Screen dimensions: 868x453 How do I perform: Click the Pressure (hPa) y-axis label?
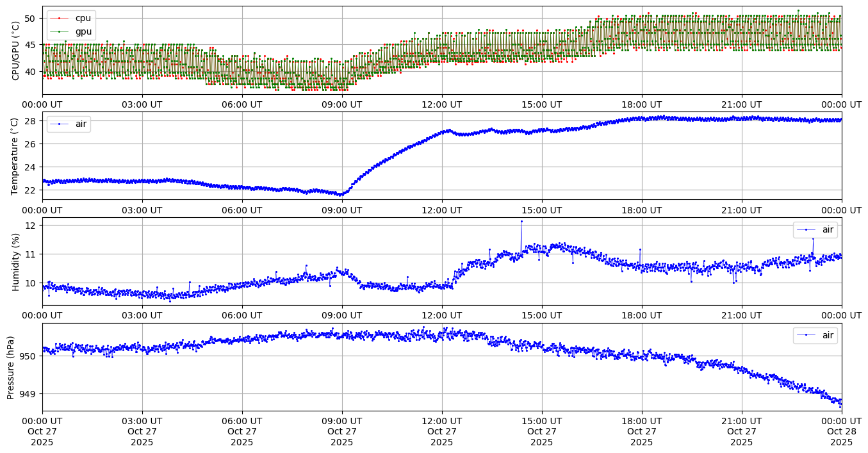click(11, 367)
